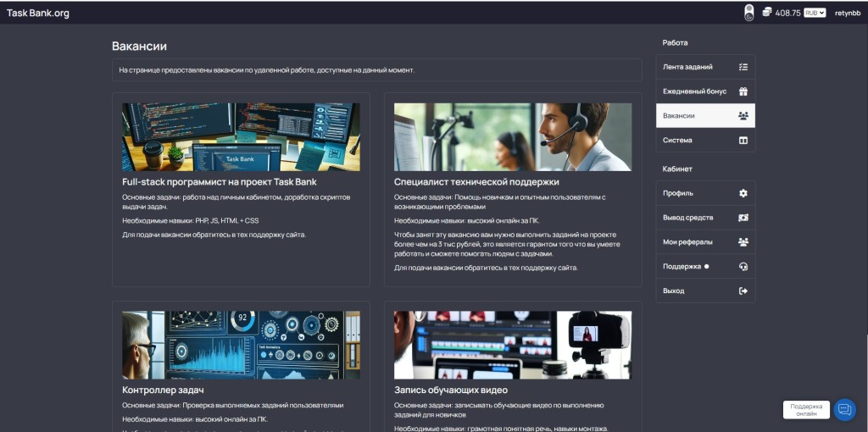Click the gift icon for Ежедневный бонус
The height and width of the screenshot is (432, 868).
tap(743, 91)
